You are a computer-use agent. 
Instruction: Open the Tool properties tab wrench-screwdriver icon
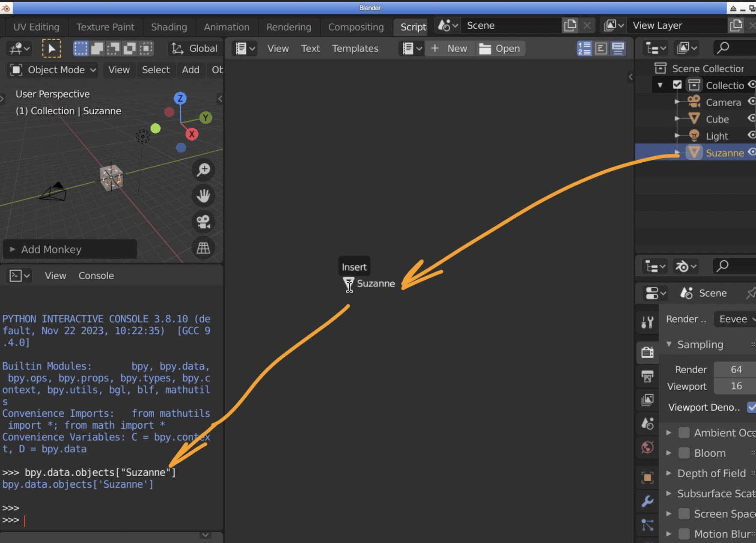coord(647,322)
